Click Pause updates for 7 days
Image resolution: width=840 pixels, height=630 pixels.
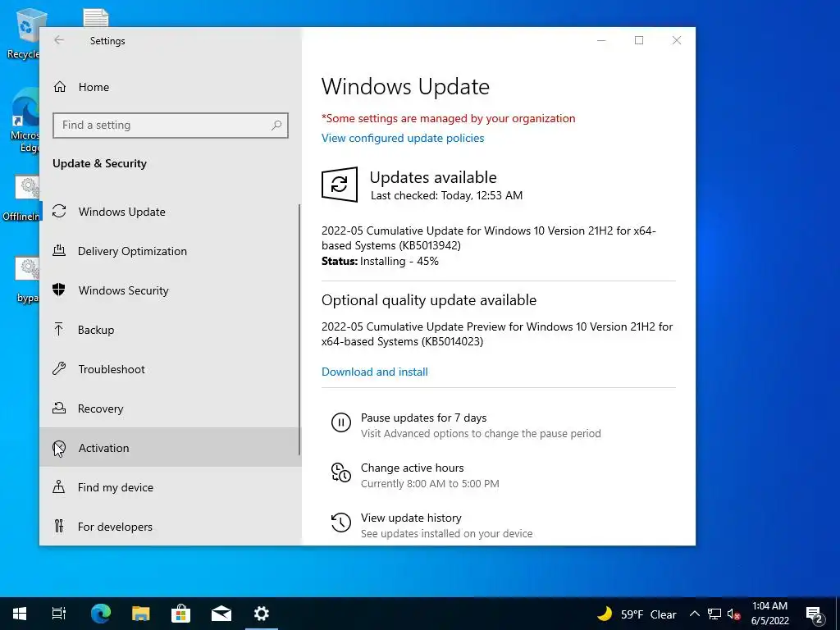pyautogui.click(x=424, y=418)
